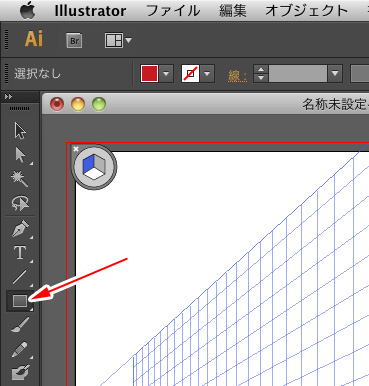Image resolution: width=369 pixels, height=386 pixels.
Task: Close the perspective grid plane widget
Action: (x=76, y=149)
